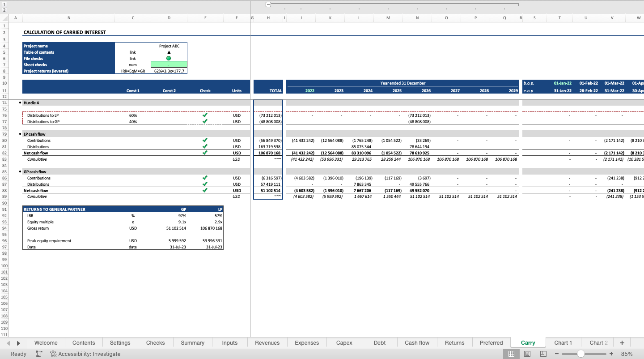Add a new worksheet with the plus icon

click(x=622, y=342)
